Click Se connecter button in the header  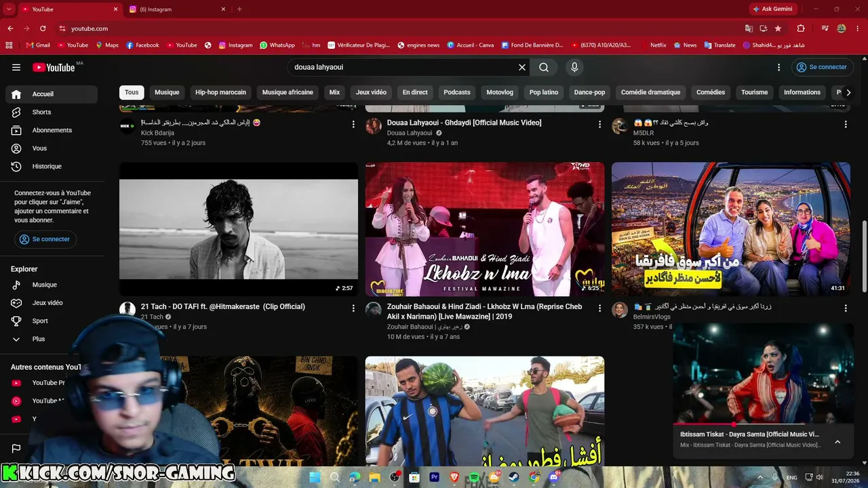823,67
